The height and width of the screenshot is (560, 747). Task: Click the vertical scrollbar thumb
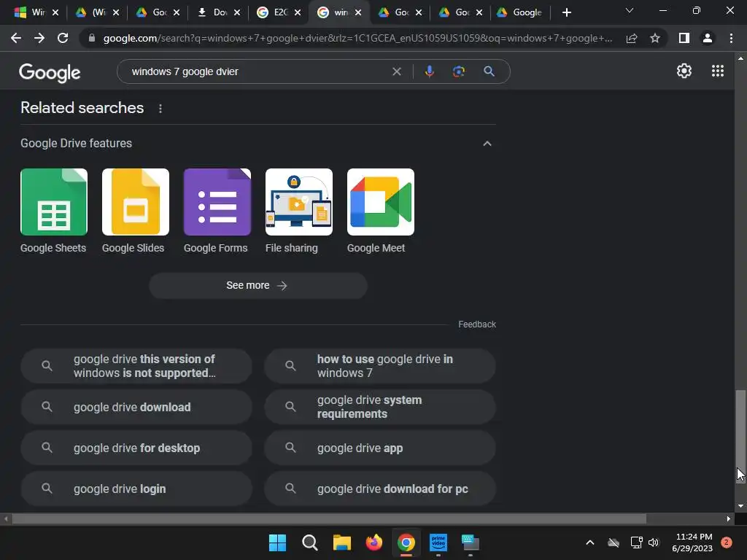click(x=740, y=436)
